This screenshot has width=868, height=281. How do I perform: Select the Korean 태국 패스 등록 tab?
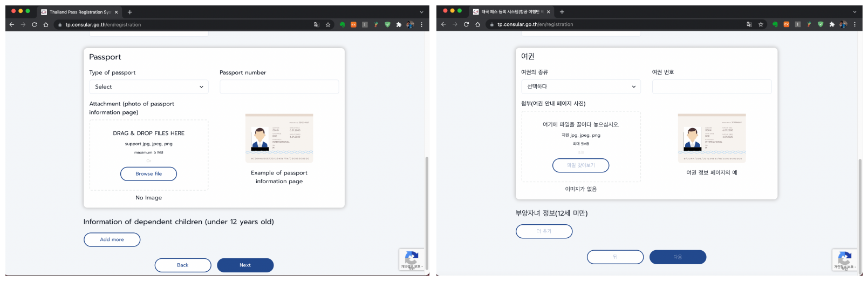click(x=512, y=12)
